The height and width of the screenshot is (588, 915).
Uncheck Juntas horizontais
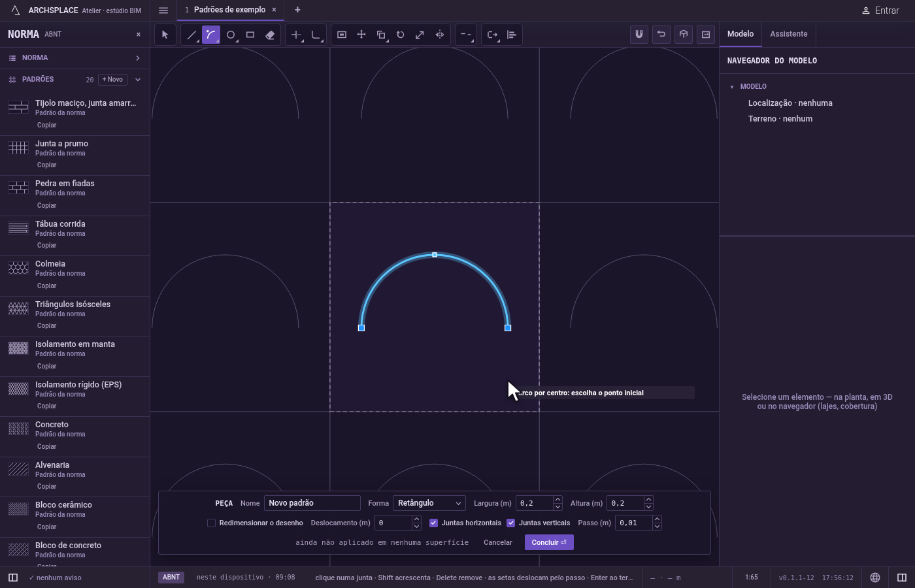[x=433, y=523]
